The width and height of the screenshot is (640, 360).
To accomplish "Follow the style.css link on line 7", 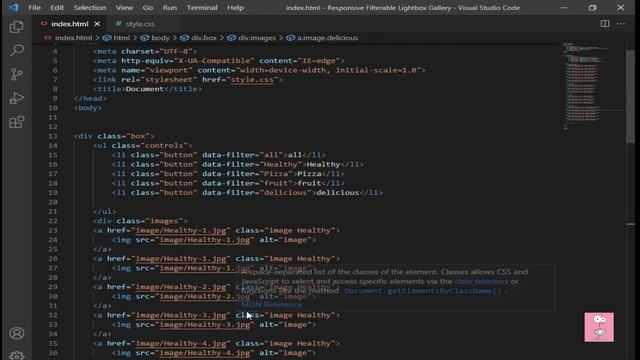I will coord(252,80).
